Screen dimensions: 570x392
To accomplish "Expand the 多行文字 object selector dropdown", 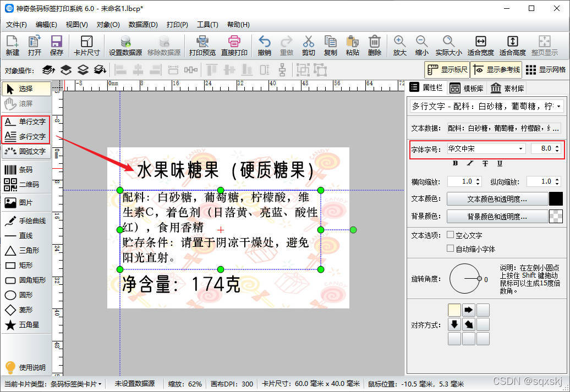I will (x=559, y=107).
